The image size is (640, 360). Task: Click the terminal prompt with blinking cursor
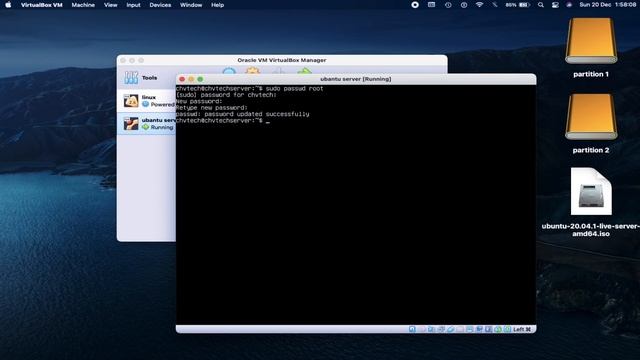(x=223, y=121)
